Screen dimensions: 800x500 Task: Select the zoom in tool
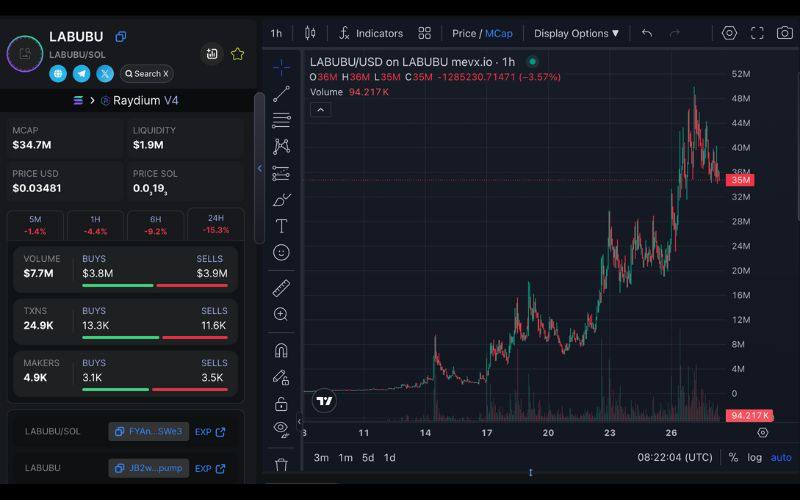(281, 314)
